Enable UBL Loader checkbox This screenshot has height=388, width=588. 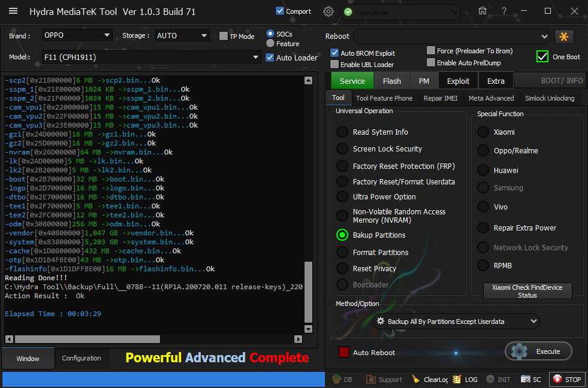pos(334,65)
